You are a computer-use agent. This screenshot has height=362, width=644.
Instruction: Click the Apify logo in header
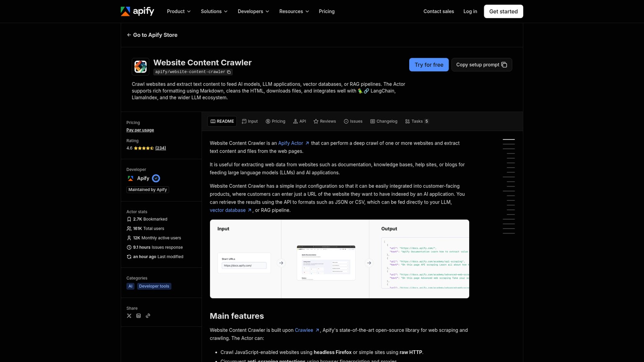[137, 11]
